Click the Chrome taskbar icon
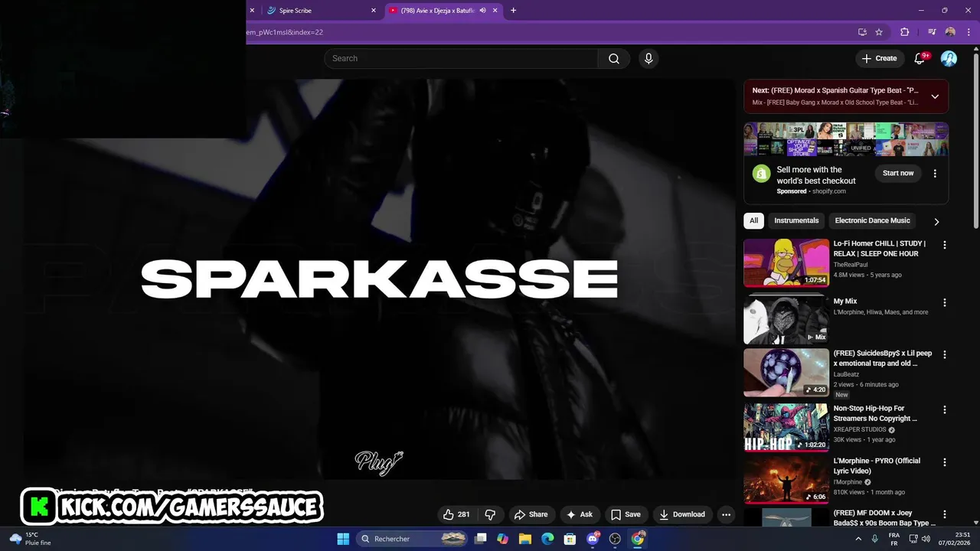Image resolution: width=980 pixels, height=551 pixels. coord(638,539)
